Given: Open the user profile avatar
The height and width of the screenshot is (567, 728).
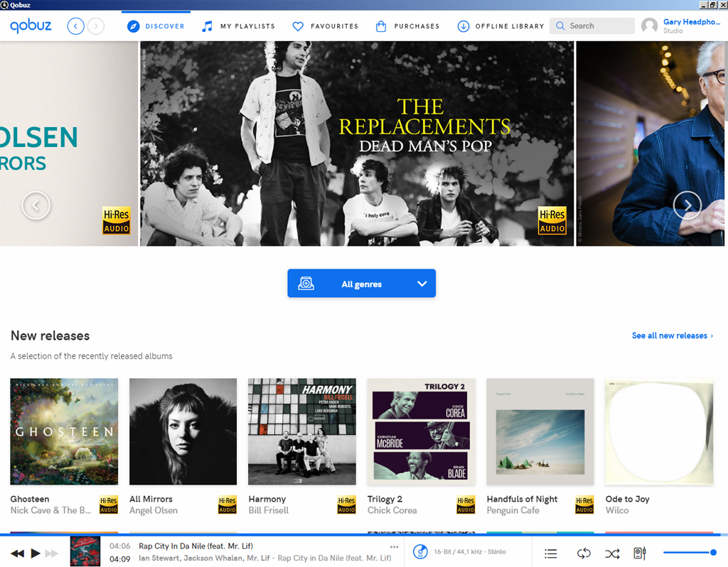Looking at the screenshot, I should pyautogui.click(x=650, y=26).
